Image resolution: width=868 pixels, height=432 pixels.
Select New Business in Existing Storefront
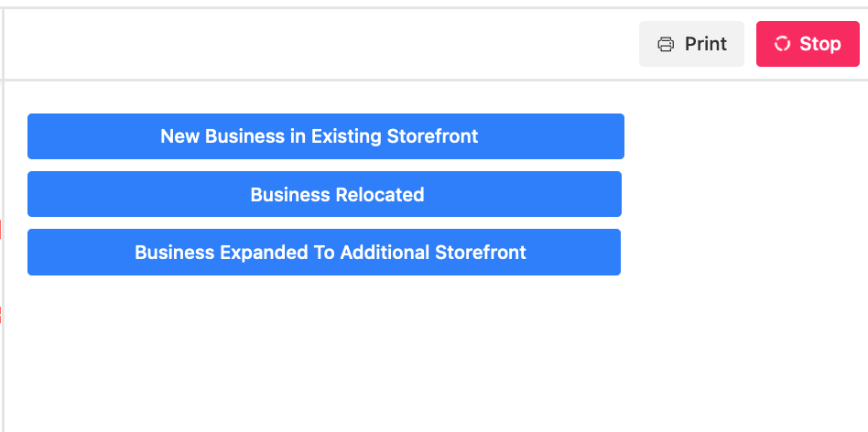[326, 136]
